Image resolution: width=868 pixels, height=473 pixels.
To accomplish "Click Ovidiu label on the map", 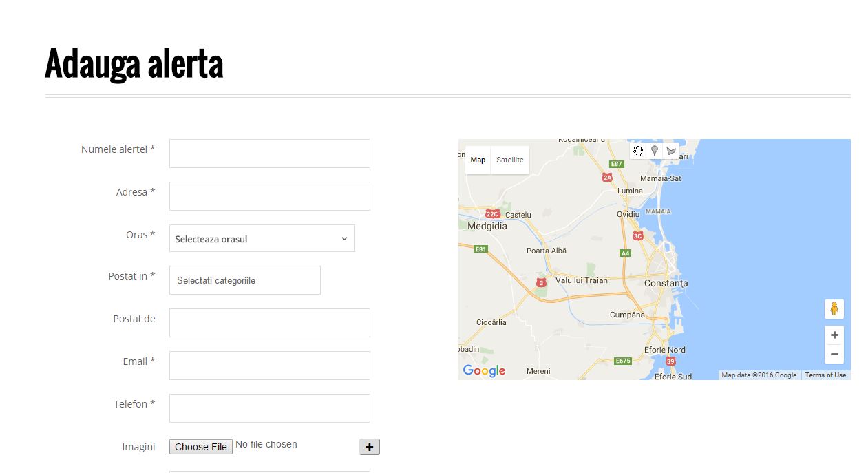I will tap(628, 214).
